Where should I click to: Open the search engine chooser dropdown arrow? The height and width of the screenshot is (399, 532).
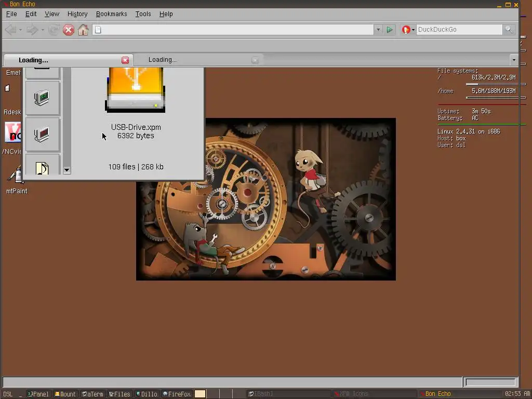(x=413, y=30)
